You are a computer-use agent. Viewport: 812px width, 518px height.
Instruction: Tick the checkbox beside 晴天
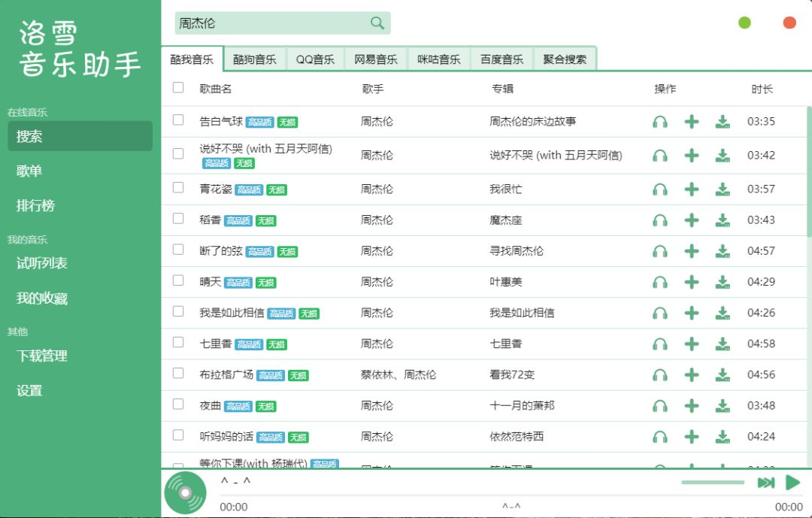click(178, 280)
